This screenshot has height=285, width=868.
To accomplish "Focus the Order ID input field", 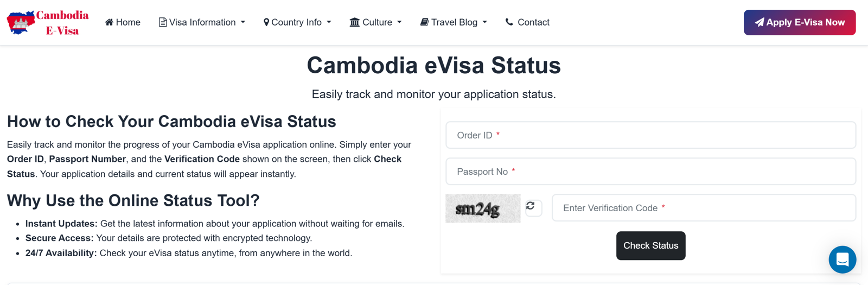I will tap(650, 135).
